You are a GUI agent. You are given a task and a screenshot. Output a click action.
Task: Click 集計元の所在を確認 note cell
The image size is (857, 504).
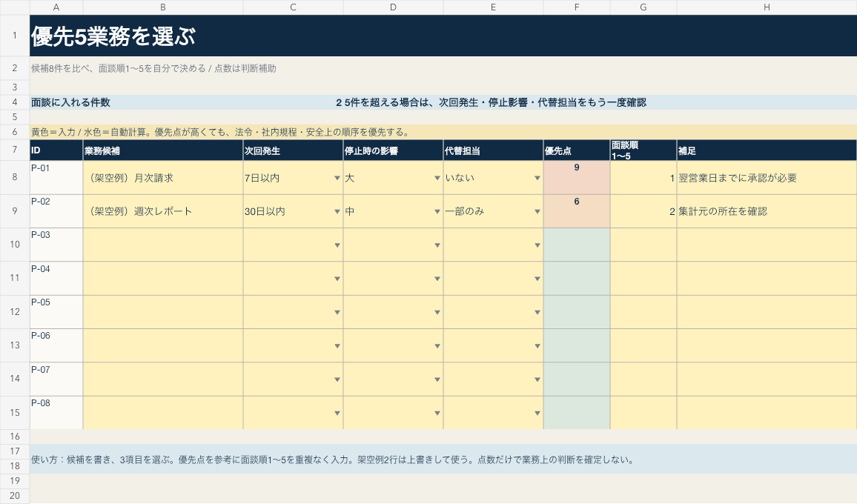(767, 211)
